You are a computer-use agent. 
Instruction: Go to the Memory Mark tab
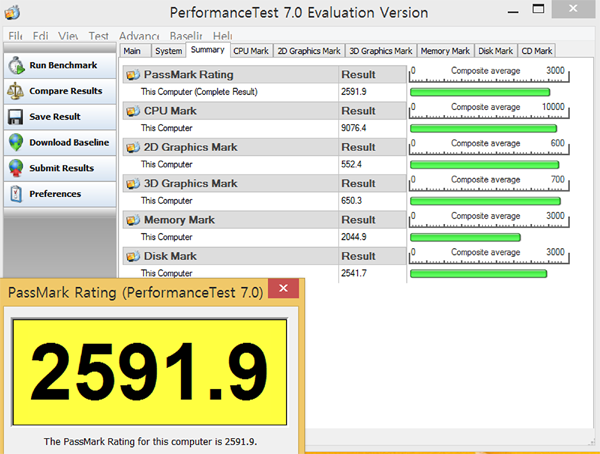click(445, 51)
